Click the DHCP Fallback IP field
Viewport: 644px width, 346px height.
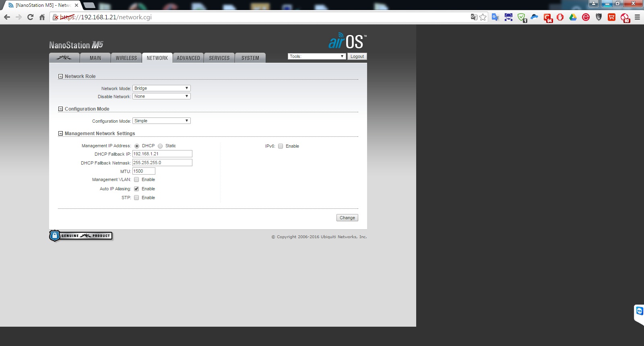(x=162, y=154)
